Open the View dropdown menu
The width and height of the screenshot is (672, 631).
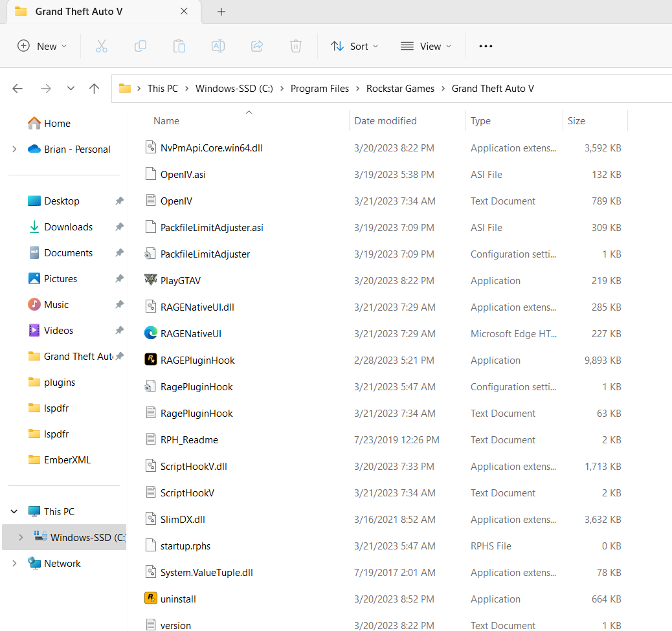(x=425, y=46)
